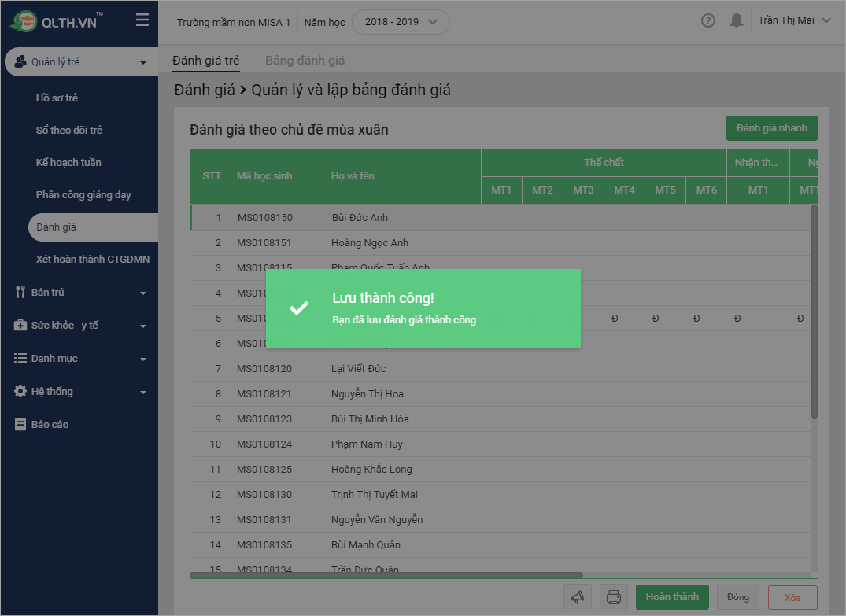Open the help question mark icon
Screen dimensions: 846x616
pyautogui.click(x=707, y=21)
